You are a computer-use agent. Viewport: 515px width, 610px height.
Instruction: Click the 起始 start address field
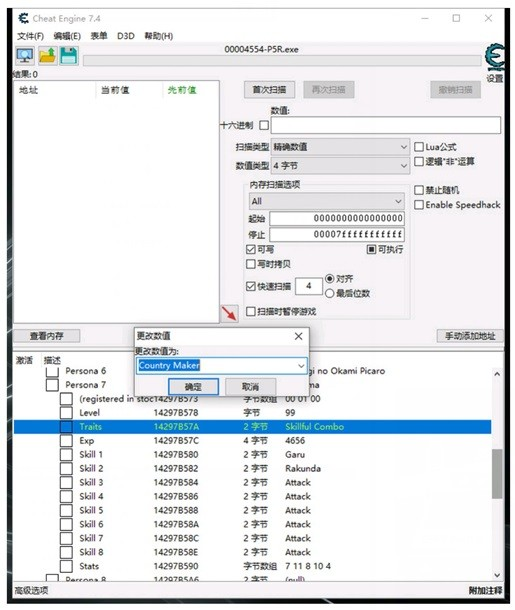tap(337, 218)
